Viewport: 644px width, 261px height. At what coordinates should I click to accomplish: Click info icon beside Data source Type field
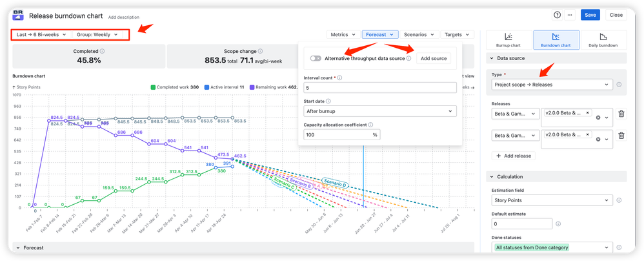point(619,85)
